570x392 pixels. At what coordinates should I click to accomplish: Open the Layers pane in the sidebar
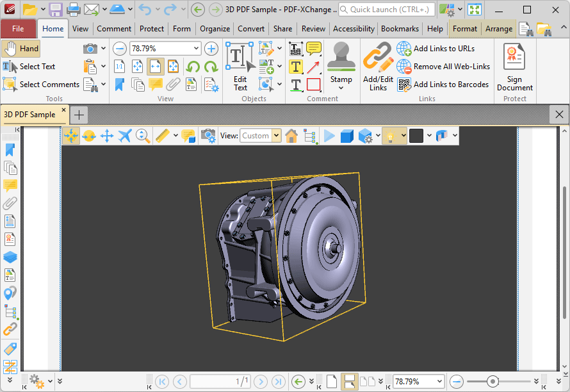pyautogui.click(x=9, y=257)
